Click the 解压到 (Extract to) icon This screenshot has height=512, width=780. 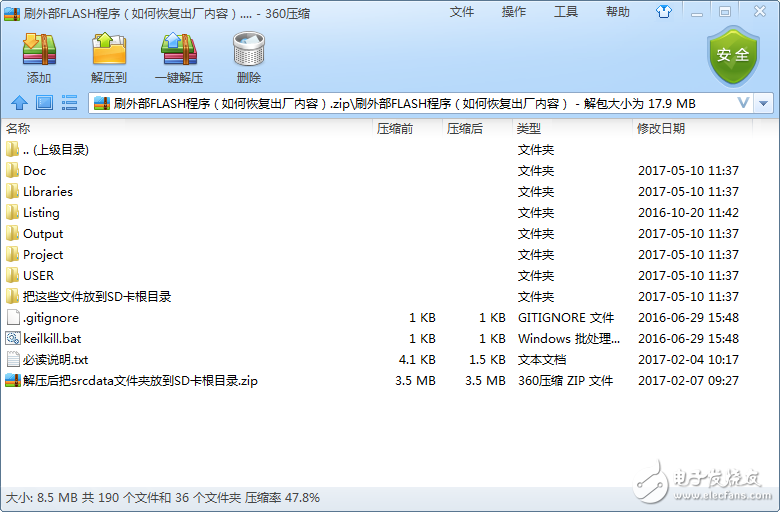click(109, 49)
